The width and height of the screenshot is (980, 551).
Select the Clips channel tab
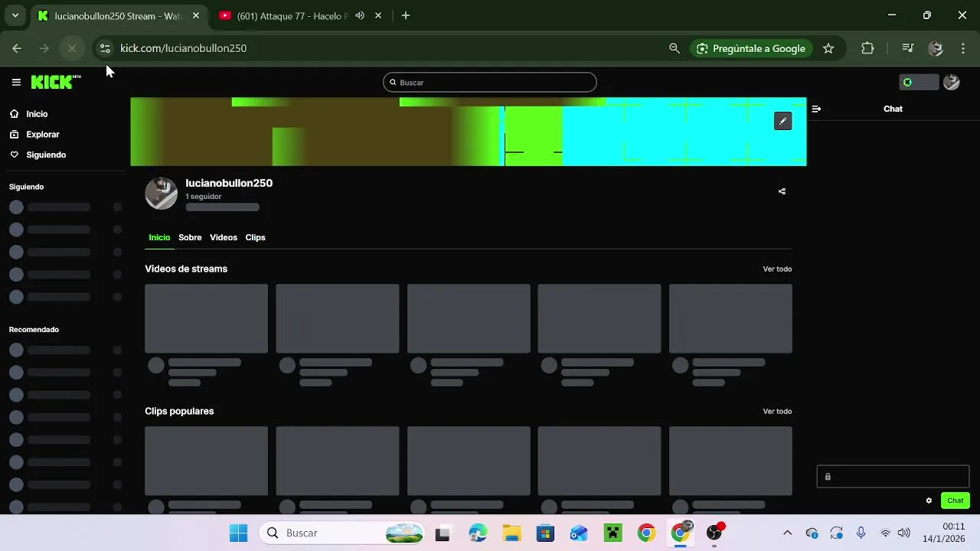[x=255, y=237]
